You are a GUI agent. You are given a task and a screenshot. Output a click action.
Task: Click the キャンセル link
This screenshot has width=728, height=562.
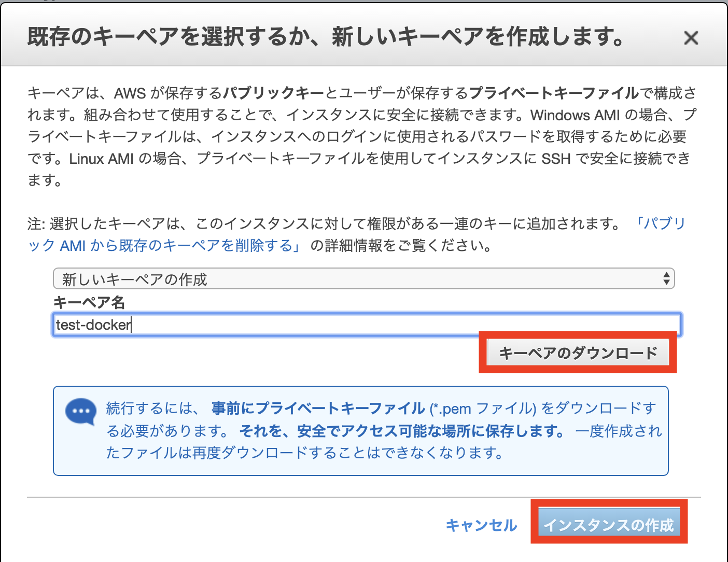[x=481, y=525]
